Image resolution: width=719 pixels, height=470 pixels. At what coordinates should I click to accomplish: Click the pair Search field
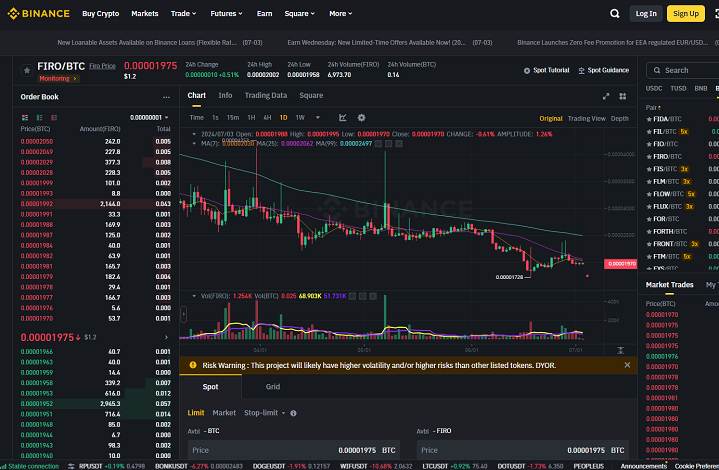tap(682, 71)
